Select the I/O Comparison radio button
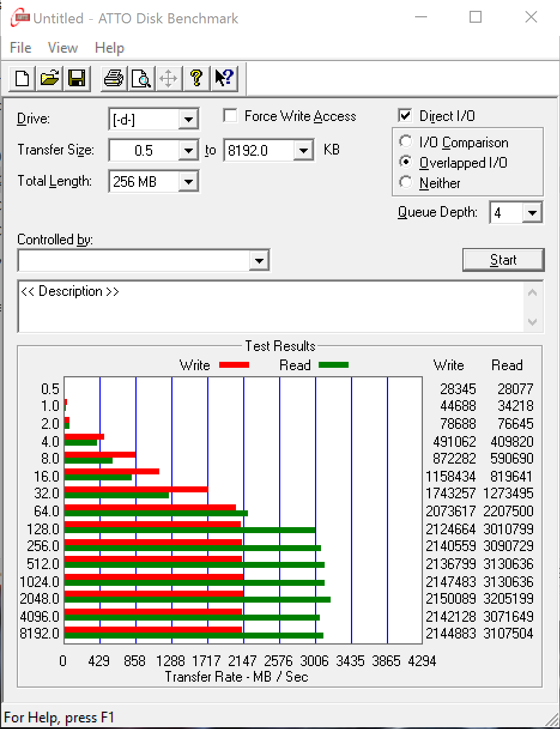Viewport: 560px width, 729px height. [x=406, y=142]
